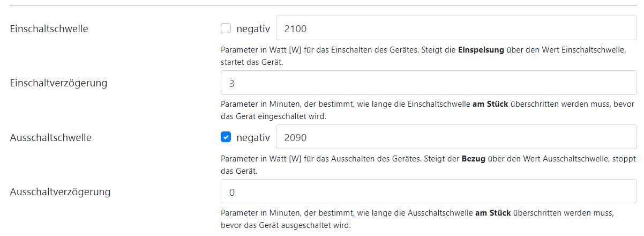Click the bold word 'Bezug' in help text

[x=473, y=159]
